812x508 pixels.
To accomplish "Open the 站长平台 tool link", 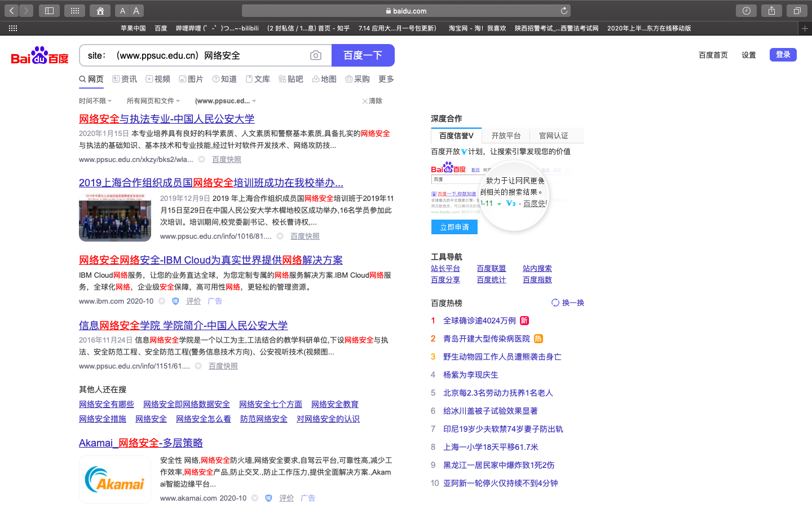I will point(445,269).
